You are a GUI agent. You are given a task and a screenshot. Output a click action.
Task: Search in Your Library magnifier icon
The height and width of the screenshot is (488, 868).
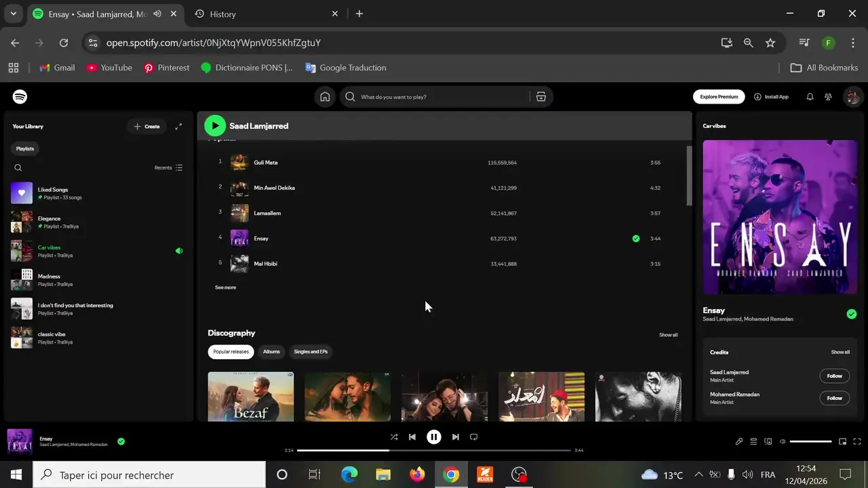pos(18,168)
